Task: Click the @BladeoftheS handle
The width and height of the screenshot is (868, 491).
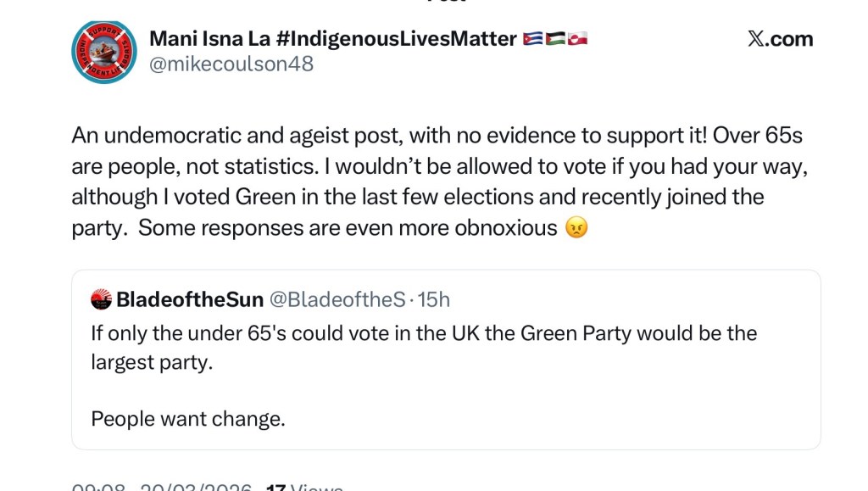Action: 337,299
